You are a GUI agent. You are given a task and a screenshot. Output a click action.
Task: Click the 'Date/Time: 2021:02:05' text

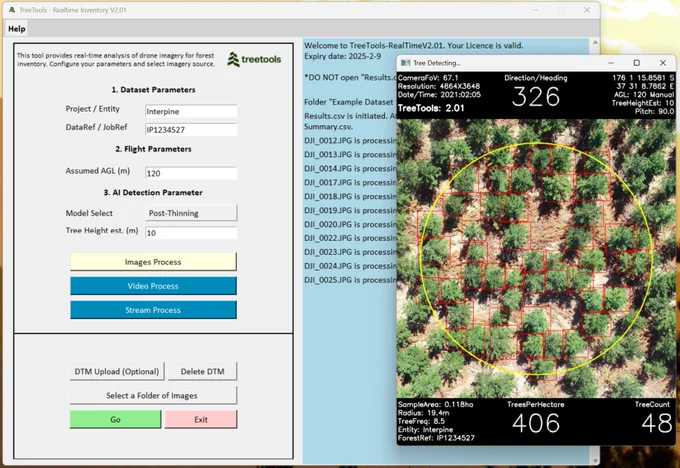439,95
